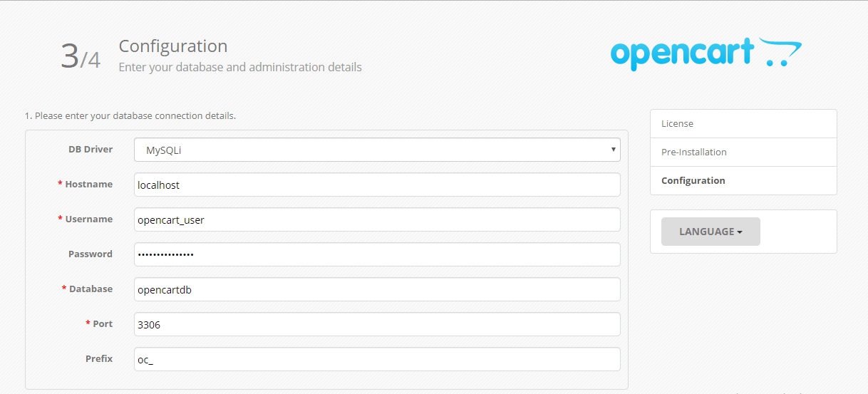This screenshot has height=394, width=868.
Task: Click the Prefix field containing oc_
Action: click(x=377, y=359)
